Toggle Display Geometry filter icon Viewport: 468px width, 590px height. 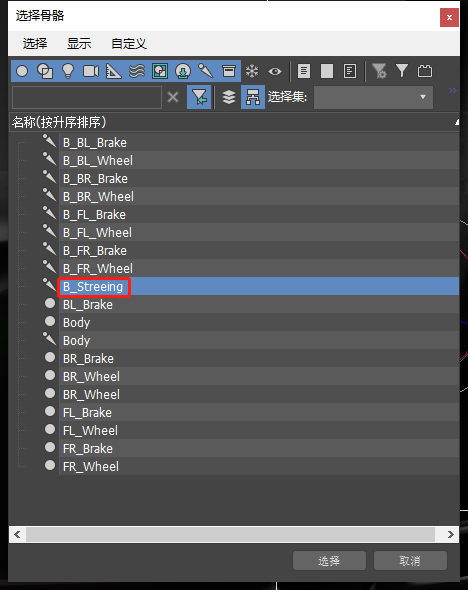[x=22, y=71]
